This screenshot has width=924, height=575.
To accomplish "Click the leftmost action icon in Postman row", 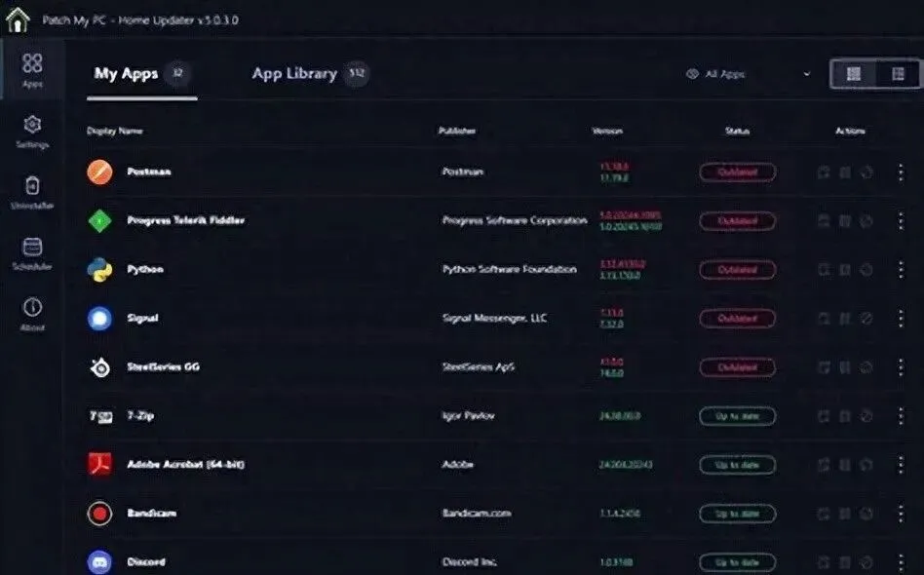I will (x=824, y=172).
